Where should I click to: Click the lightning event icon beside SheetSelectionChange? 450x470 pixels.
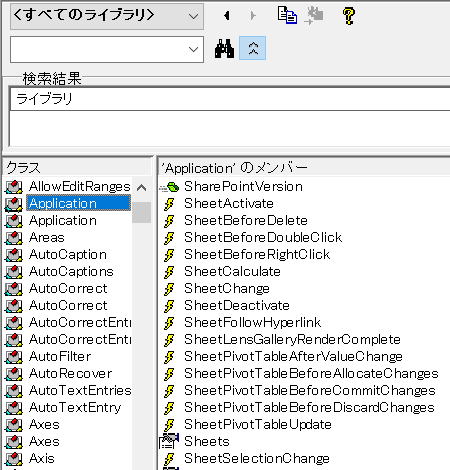point(169,459)
